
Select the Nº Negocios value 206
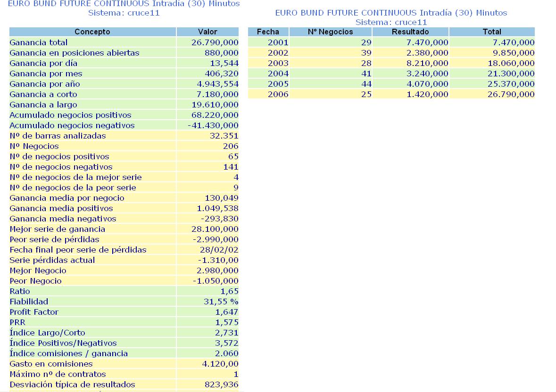click(231, 146)
